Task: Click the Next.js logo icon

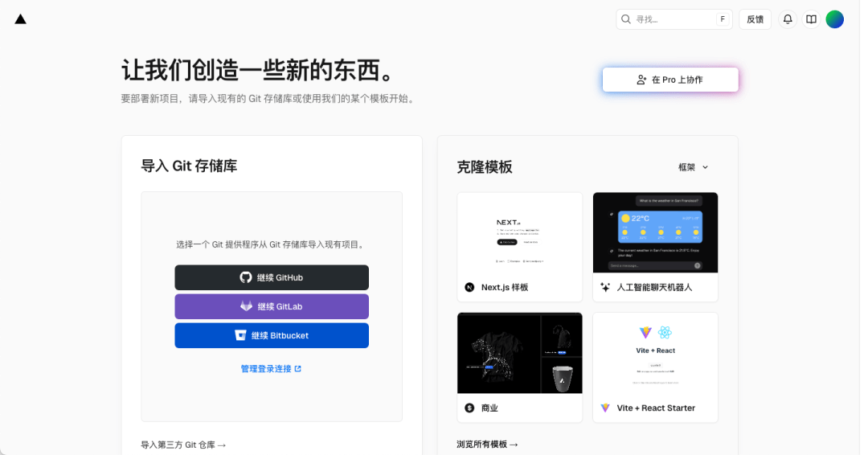Action: [x=469, y=287]
